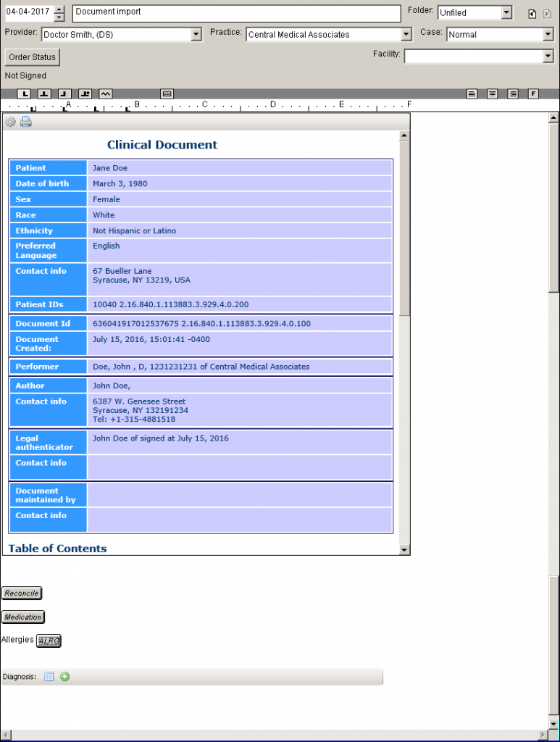Go to previous document page icon
This screenshot has width=560, height=742.
pyautogui.click(x=532, y=14)
